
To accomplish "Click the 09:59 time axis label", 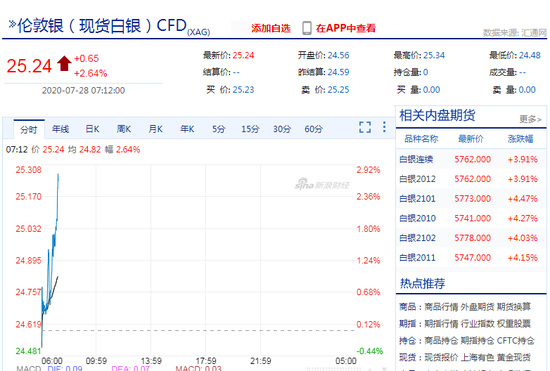I will click(x=96, y=361).
